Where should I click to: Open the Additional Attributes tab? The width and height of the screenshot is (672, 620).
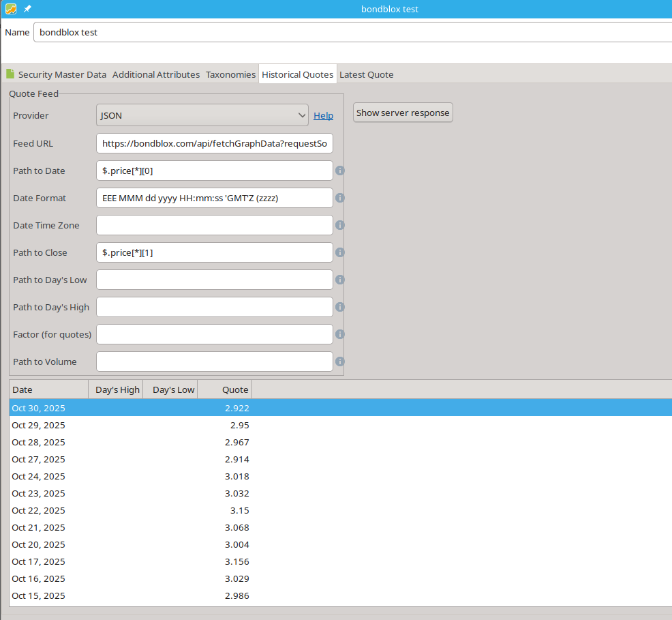(x=156, y=74)
